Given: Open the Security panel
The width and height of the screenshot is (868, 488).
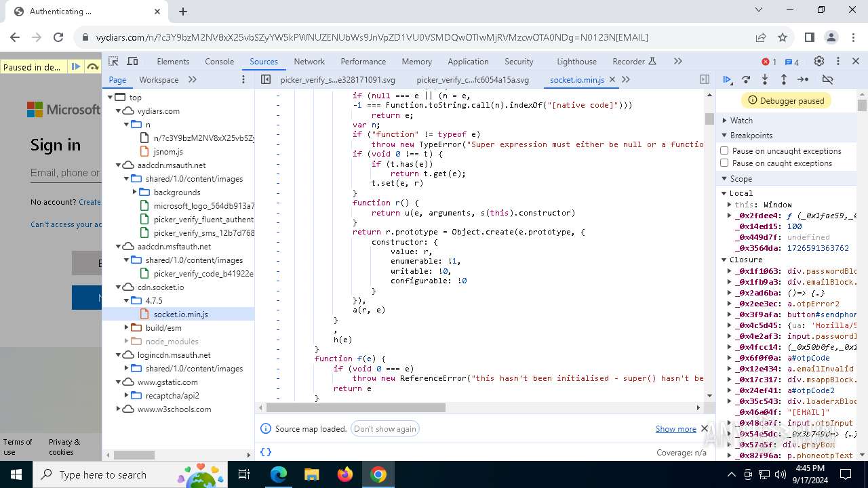Looking at the screenshot, I should pyautogui.click(x=519, y=61).
